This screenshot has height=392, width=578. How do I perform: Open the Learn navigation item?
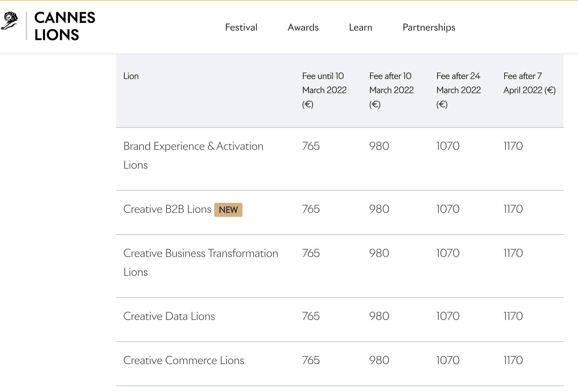361,27
